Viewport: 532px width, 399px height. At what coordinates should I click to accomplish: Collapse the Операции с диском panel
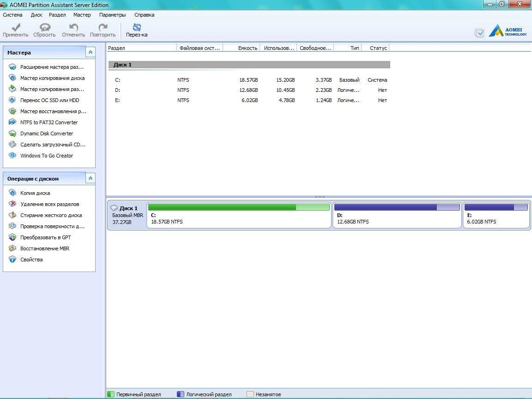[90, 178]
